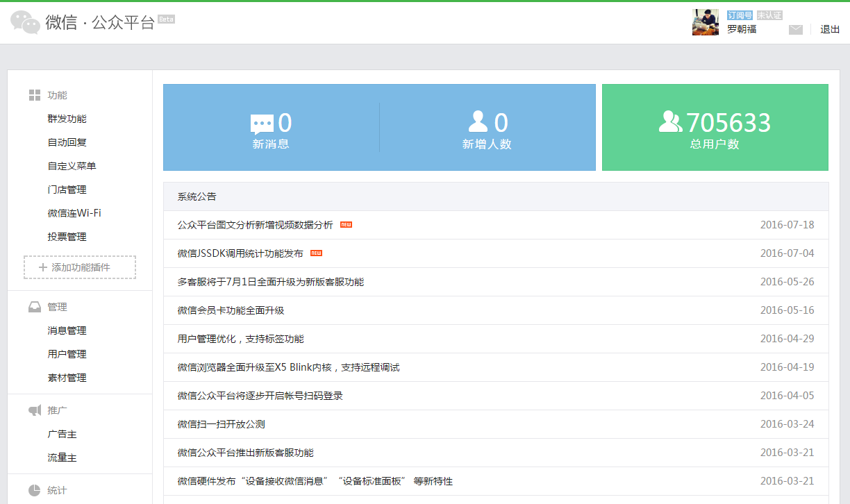The height and width of the screenshot is (504, 850).
Task: Click the new users person icon
Action: [478, 121]
